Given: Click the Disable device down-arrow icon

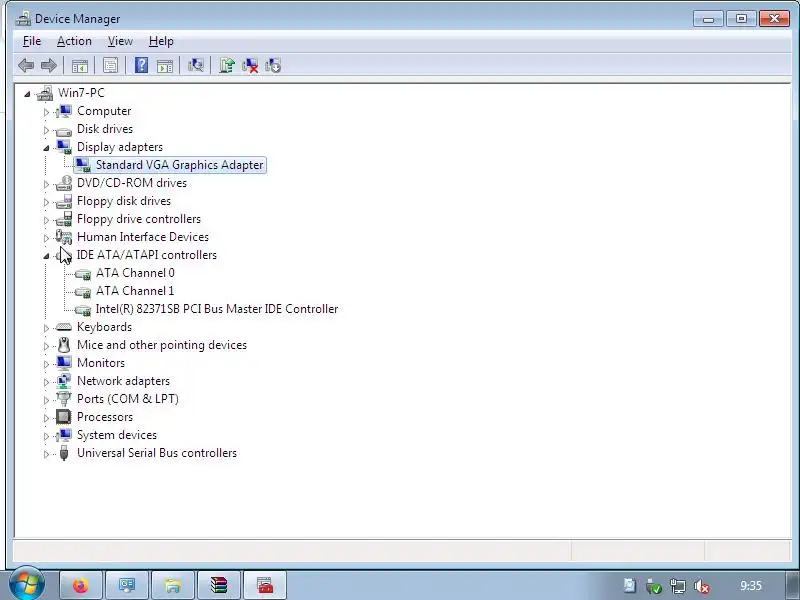Looking at the screenshot, I should (273, 65).
